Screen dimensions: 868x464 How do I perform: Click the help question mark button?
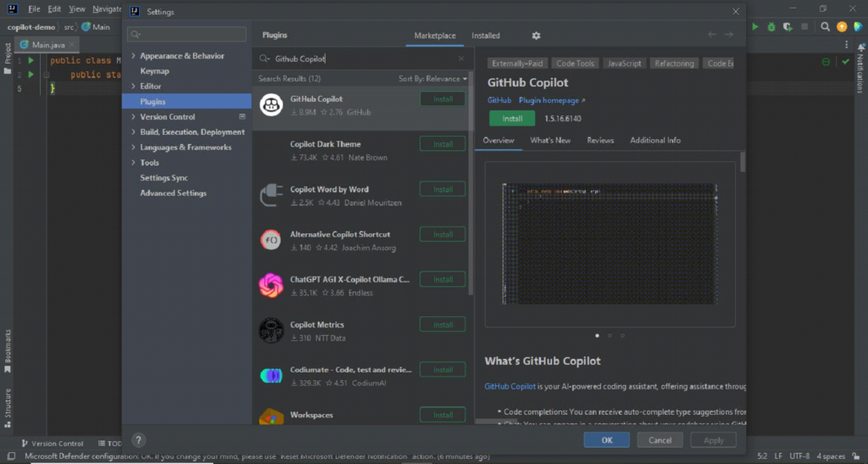pyautogui.click(x=138, y=440)
